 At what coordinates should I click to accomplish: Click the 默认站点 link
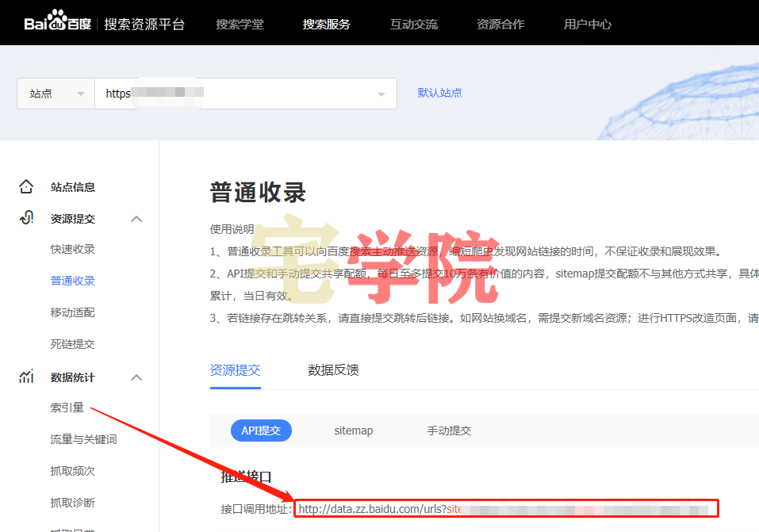[439, 93]
